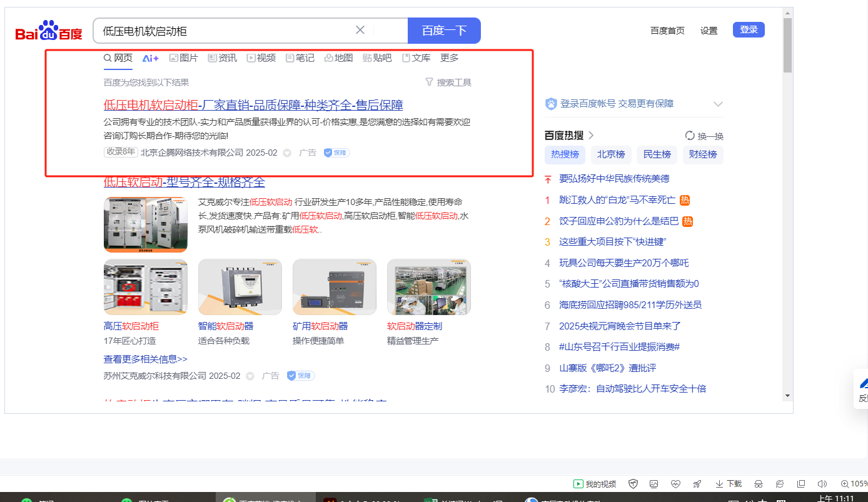Viewport: 868px width, 502px height.
Task: Click the 保障 badge on the 北京企腾 result
Action: click(x=336, y=153)
